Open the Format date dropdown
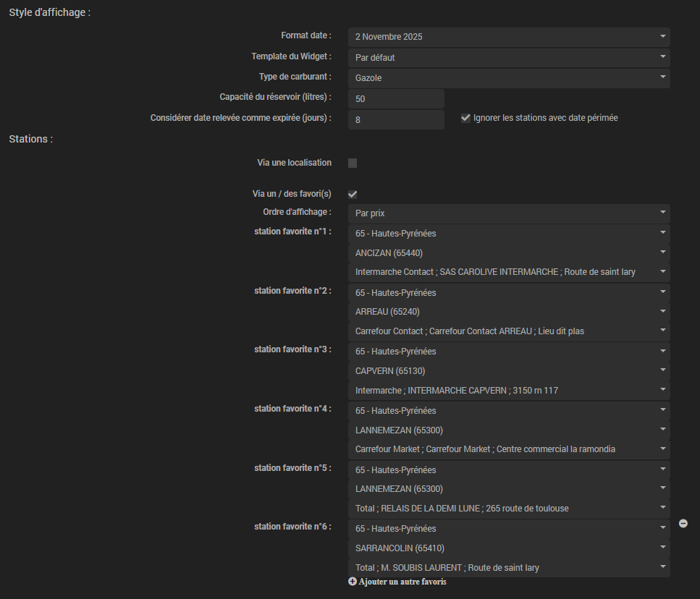 (x=509, y=37)
